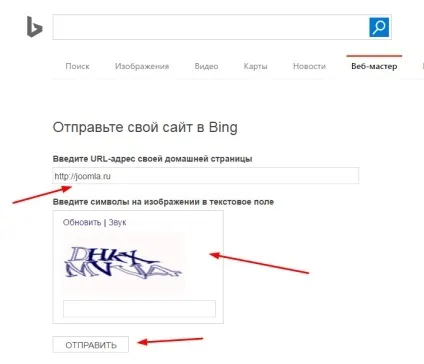Open the Видео tab
Screen dimensions: 424x364
206,66
